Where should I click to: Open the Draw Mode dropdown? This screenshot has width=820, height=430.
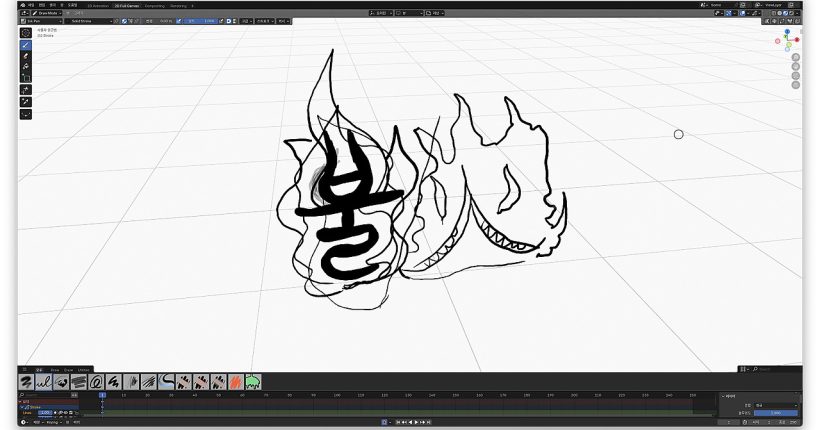tap(45, 13)
